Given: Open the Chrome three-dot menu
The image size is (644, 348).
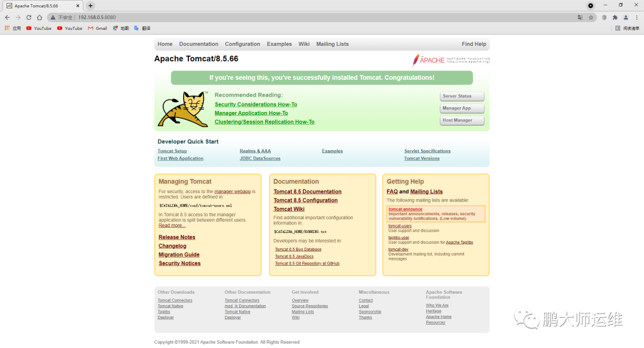Looking at the screenshot, I should (637, 17).
